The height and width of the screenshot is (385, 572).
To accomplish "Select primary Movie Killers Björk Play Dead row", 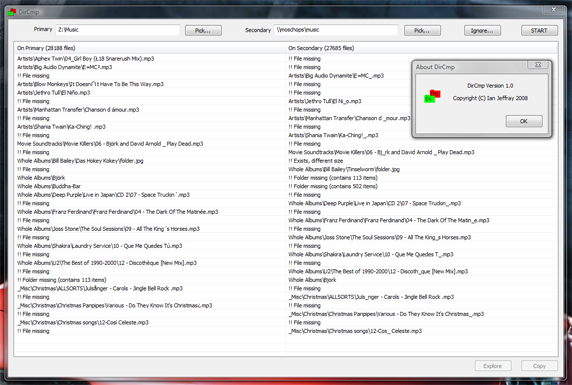I will tap(110, 144).
